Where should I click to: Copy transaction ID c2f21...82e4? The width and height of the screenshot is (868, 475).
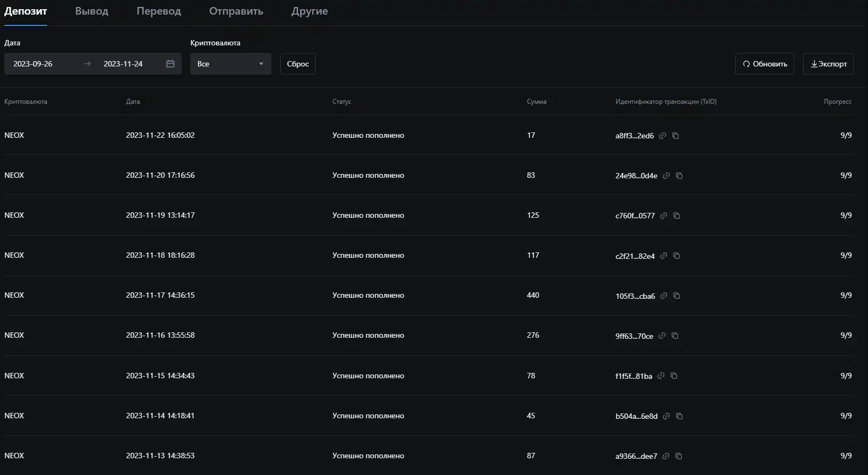pyautogui.click(x=677, y=256)
